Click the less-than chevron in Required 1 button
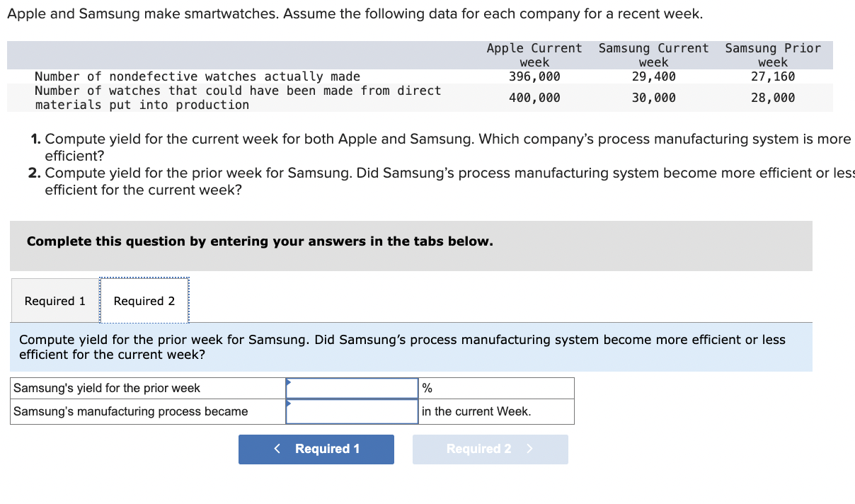The width and height of the screenshot is (855, 504). (276, 449)
